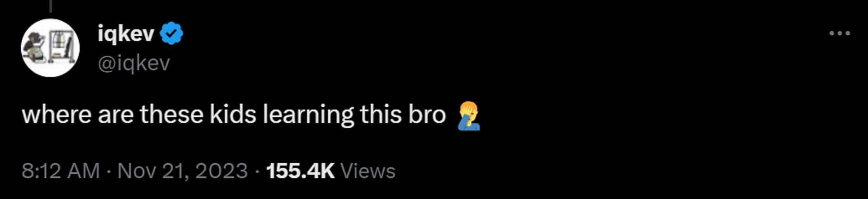This screenshot has height=199, width=868.
Task: Click the word "learning" in the tweet
Action: [x=308, y=116]
